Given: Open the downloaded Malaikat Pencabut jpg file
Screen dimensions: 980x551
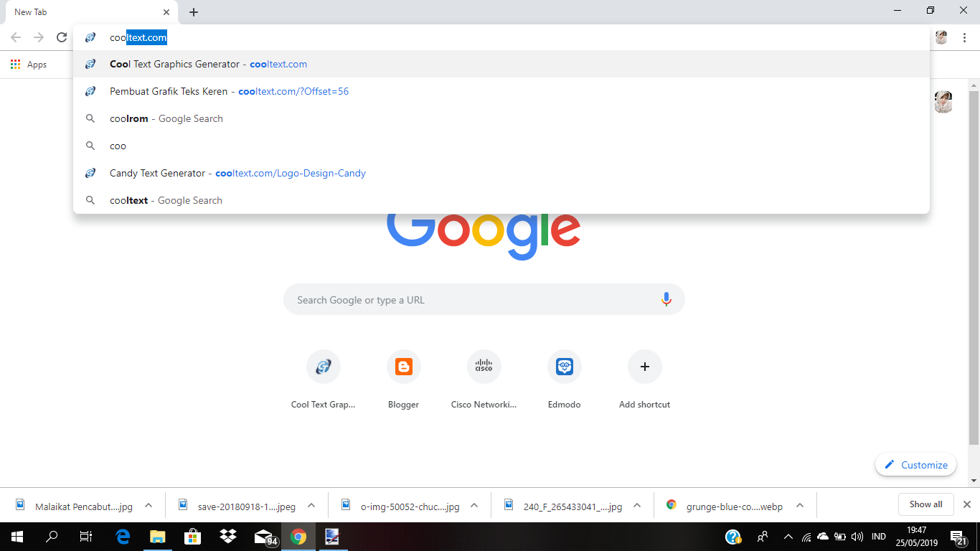Looking at the screenshot, I should (75, 506).
